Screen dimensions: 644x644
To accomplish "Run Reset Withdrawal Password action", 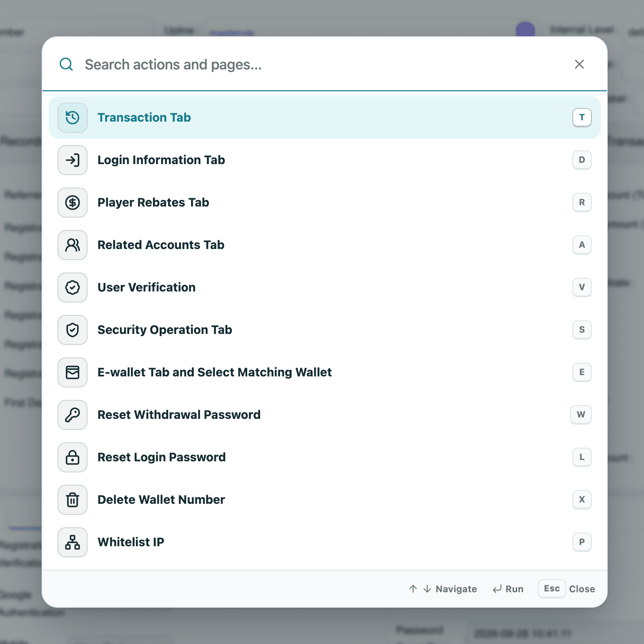I will point(325,415).
